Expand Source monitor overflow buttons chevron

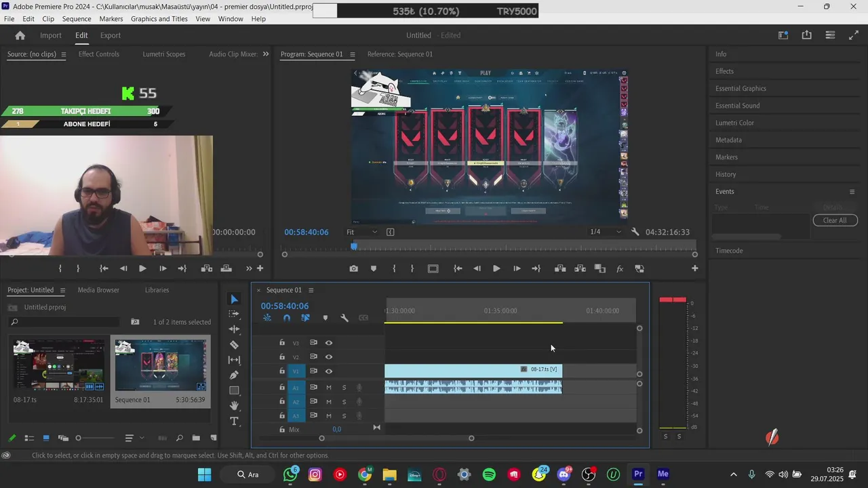click(249, 268)
